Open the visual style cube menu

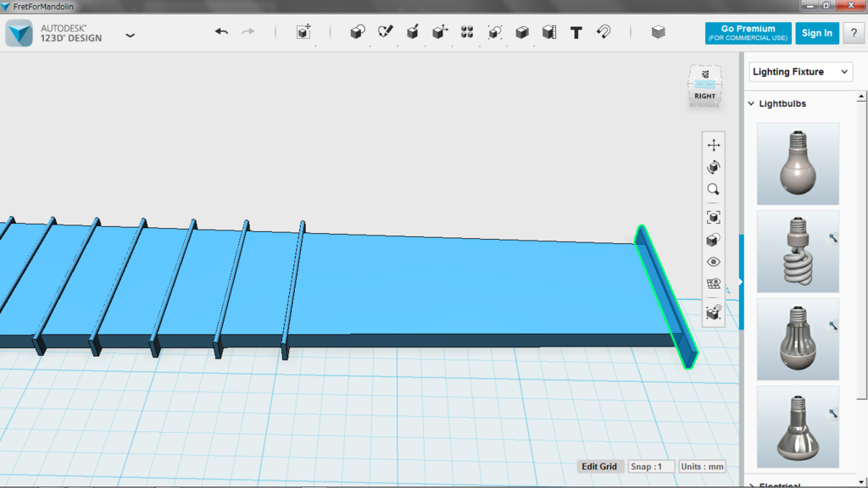tap(714, 240)
